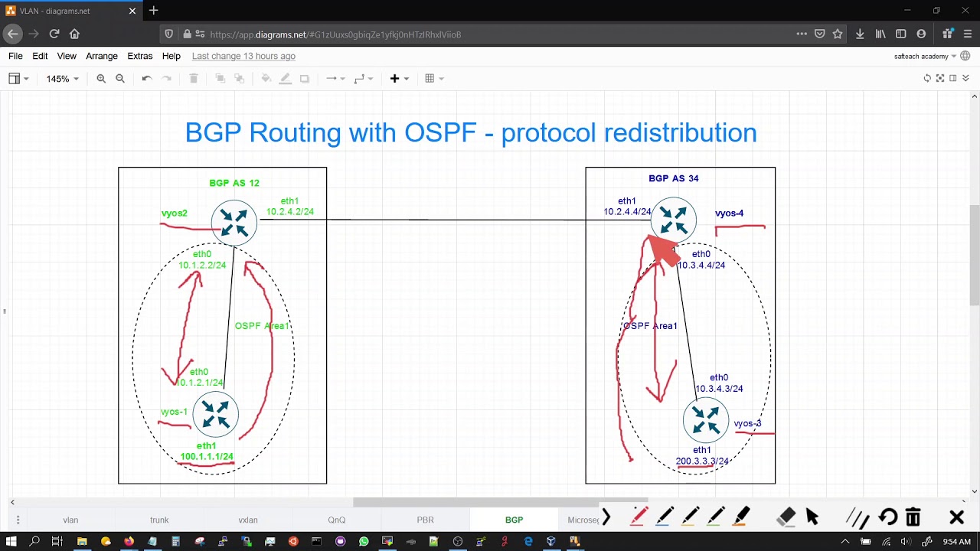Switch to the trunk page tab
This screenshot has height=551, width=980.
tap(159, 520)
